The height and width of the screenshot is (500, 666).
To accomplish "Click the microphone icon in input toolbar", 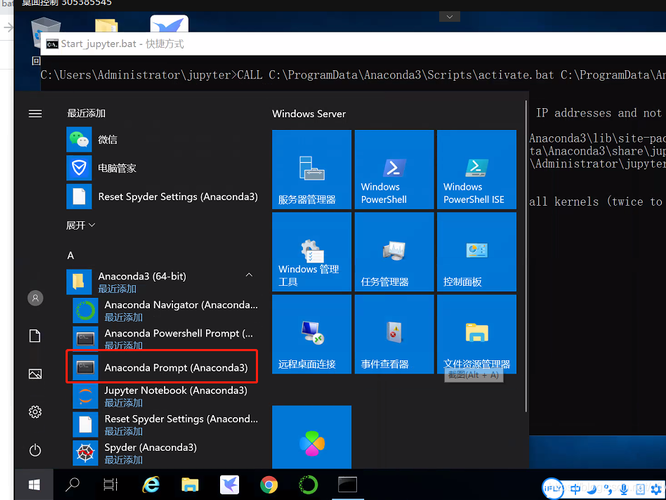I will point(624,489).
